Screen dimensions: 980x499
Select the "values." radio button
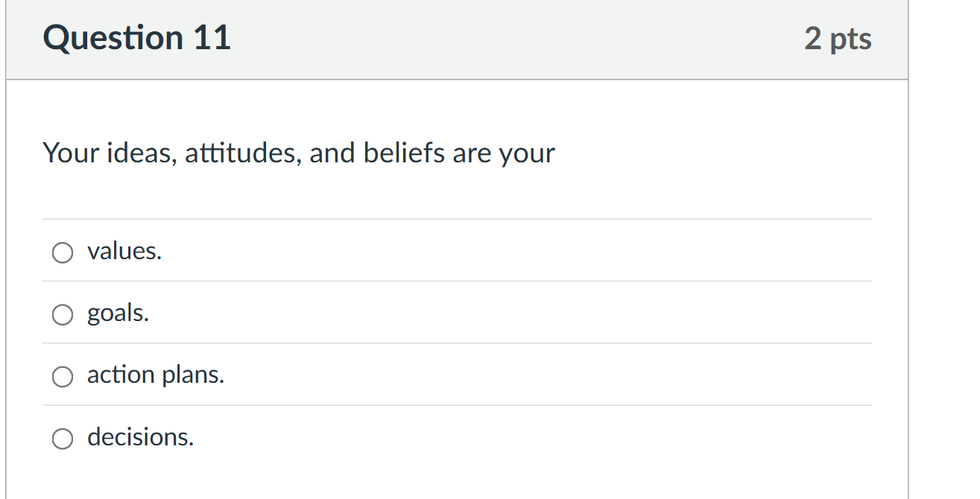(x=63, y=253)
